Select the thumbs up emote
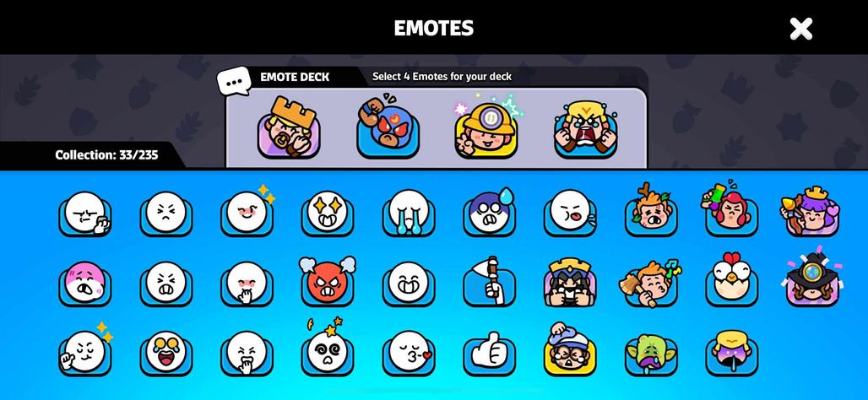This screenshot has height=400, width=868. coord(489,354)
